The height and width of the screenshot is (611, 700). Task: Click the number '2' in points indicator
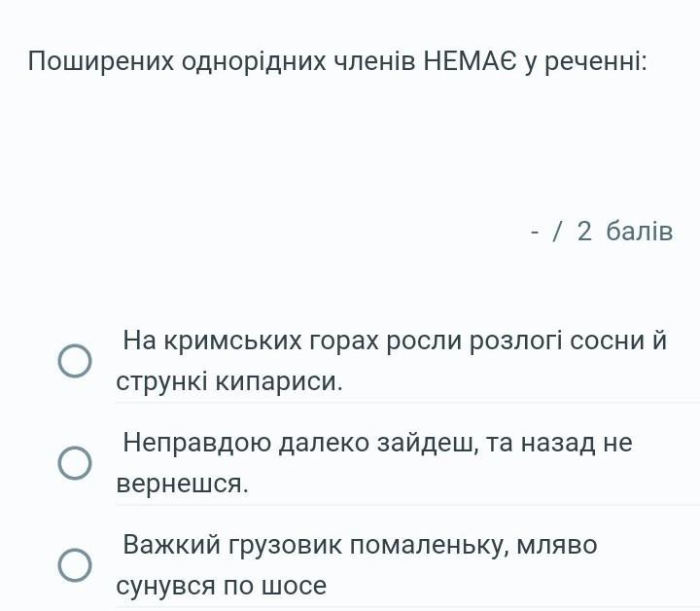584,232
